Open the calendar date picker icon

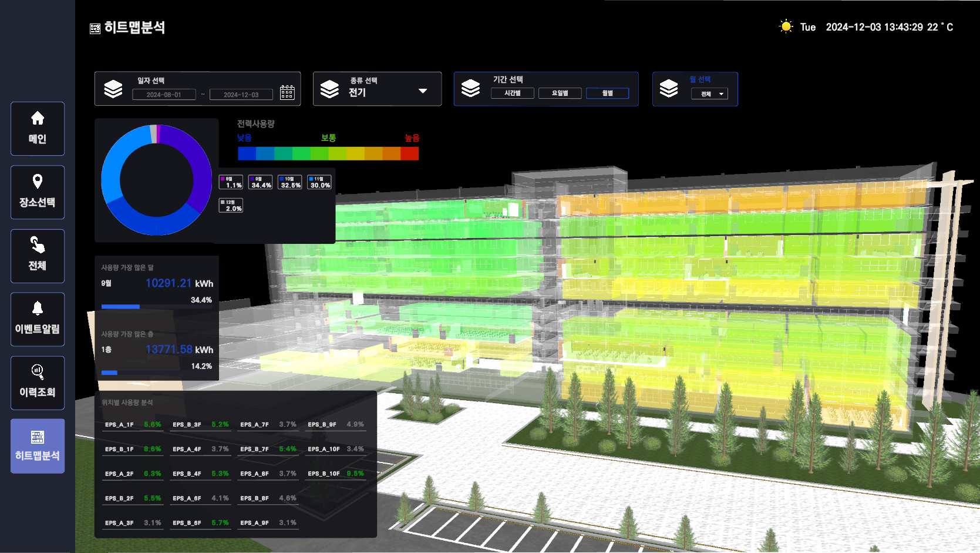(x=287, y=92)
